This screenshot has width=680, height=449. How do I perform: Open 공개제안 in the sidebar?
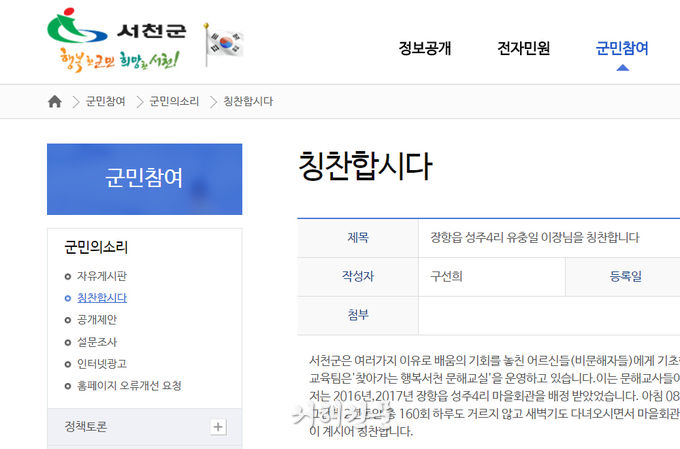pyautogui.click(x=97, y=320)
